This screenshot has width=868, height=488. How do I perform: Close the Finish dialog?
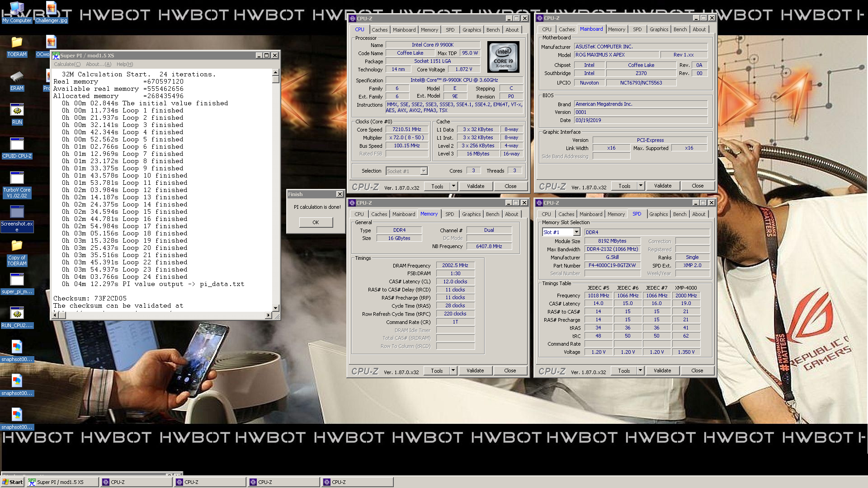(340, 194)
